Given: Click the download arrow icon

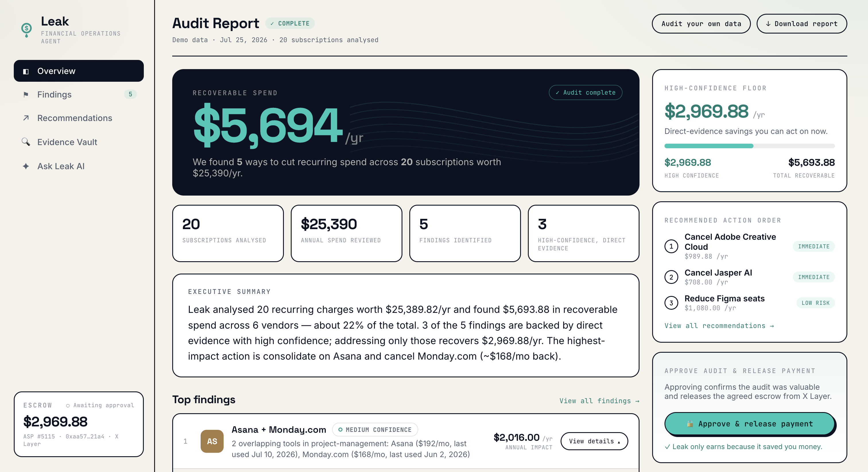Looking at the screenshot, I should coord(768,24).
